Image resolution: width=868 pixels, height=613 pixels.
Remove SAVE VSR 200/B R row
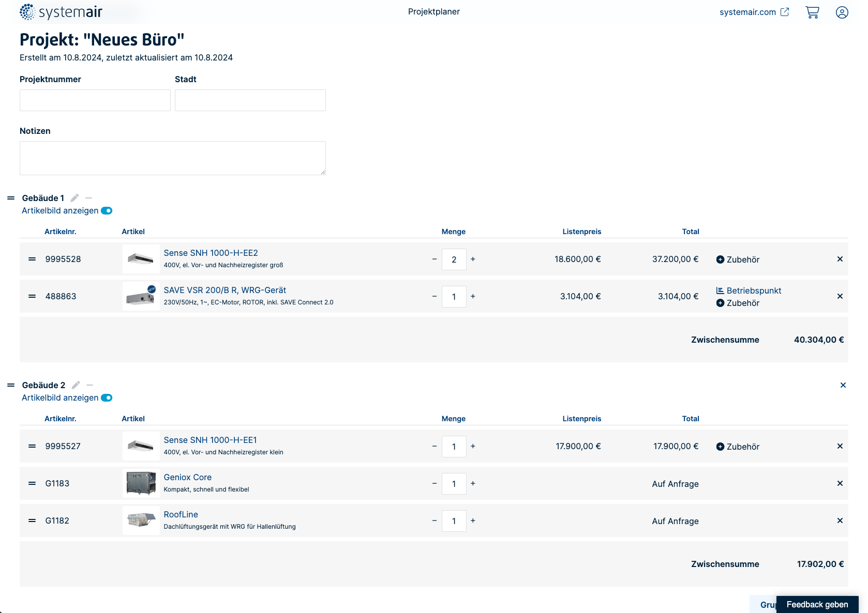pyautogui.click(x=840, y=296)
